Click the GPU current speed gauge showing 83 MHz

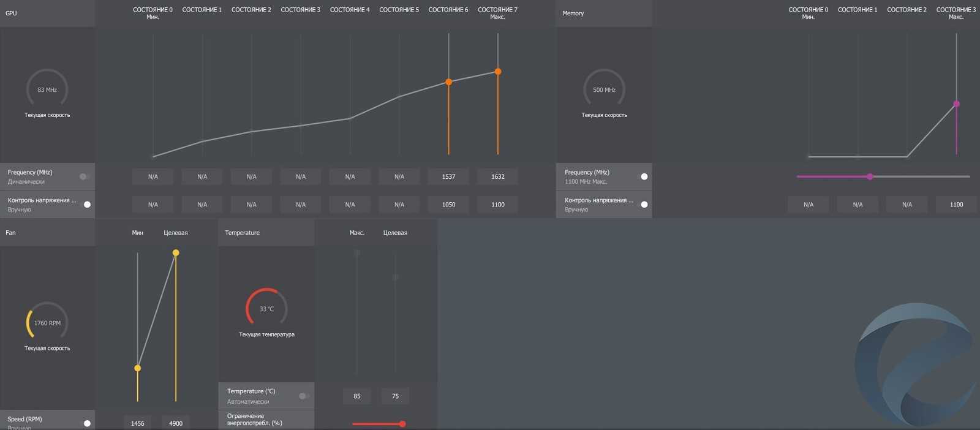(47, 89)
